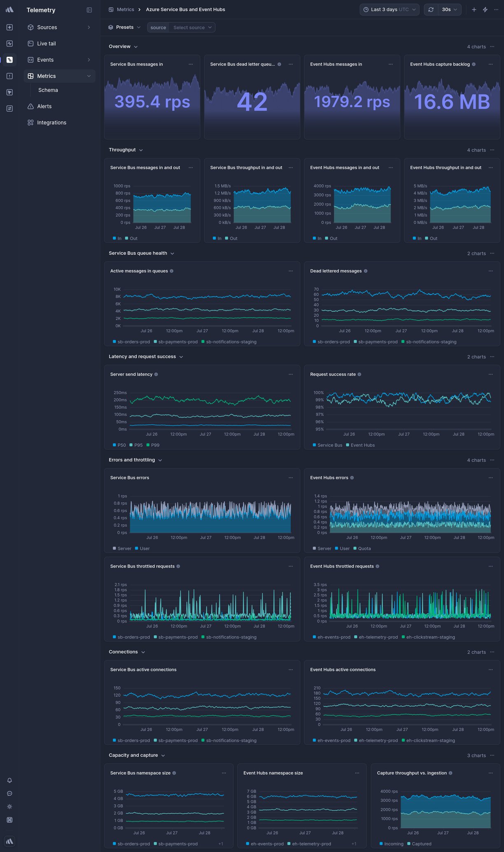Toggle P99 series in latency legend
Viewport: 504px width, 852px height.
pos(153,445)
